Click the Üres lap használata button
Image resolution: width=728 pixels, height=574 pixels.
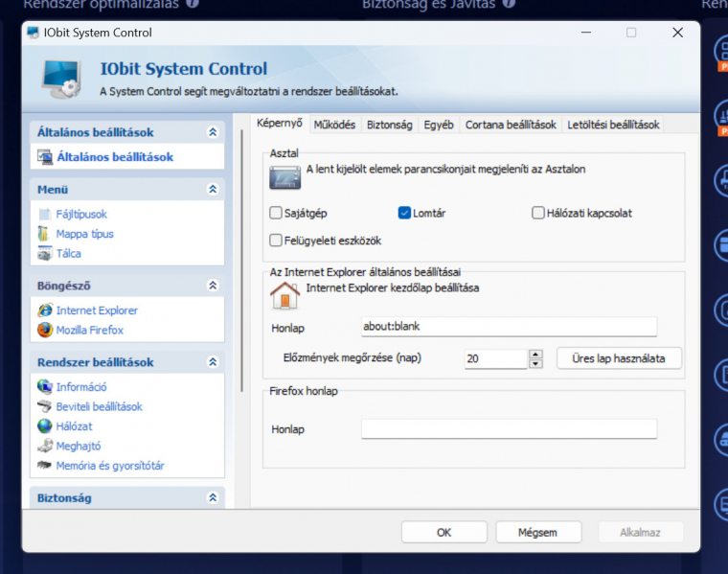click(619, 358)
